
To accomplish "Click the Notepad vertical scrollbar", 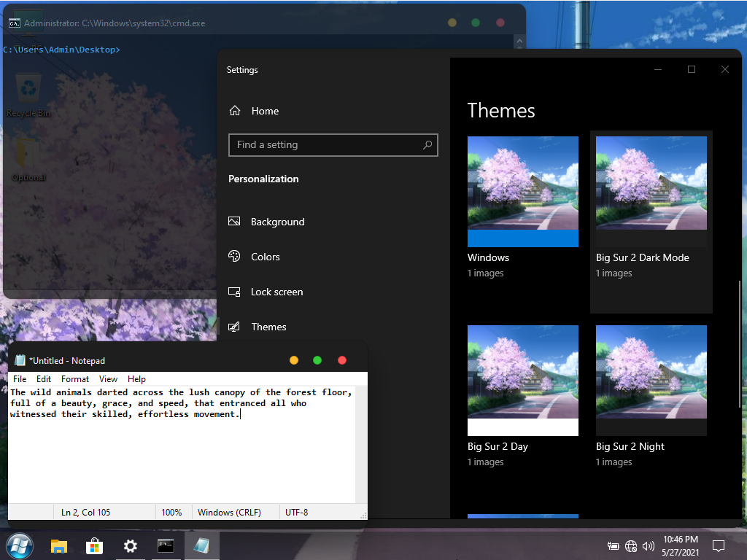I will coord(362,444).
